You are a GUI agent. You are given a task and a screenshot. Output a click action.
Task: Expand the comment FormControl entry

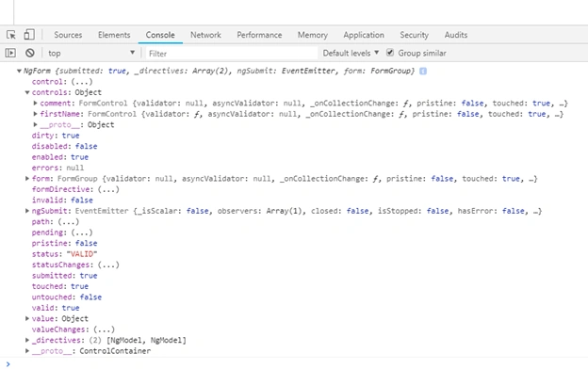click(x=35, y=103)
